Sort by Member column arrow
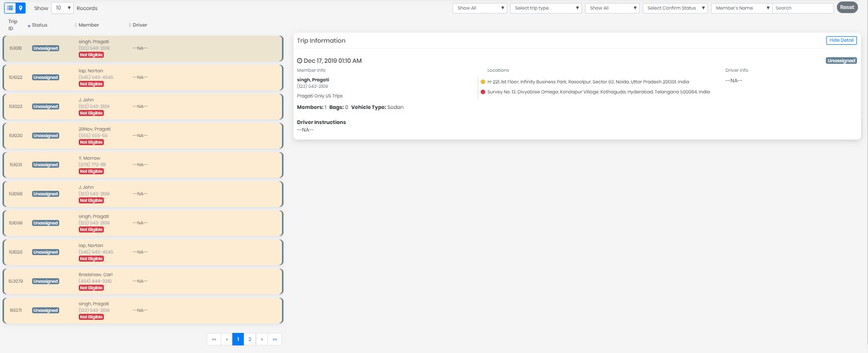The image size is (868, 353). coord(76,25)
